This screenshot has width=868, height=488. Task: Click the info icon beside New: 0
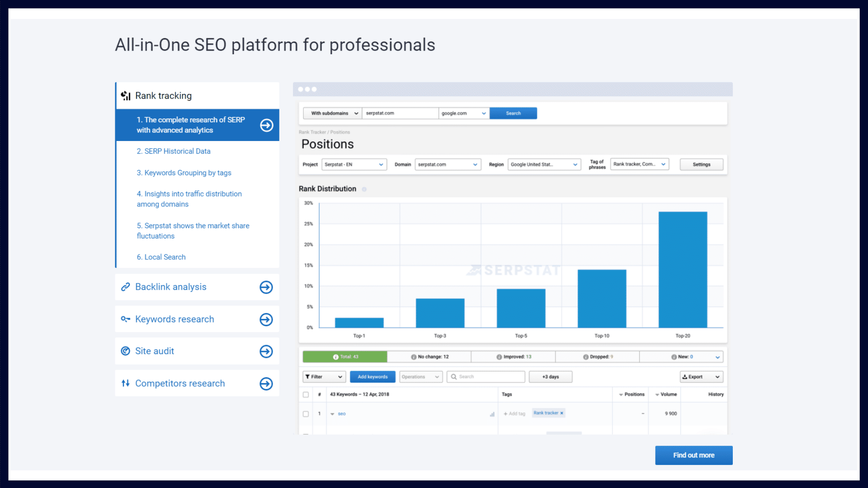pyautogui.click(x=674, y=357)
